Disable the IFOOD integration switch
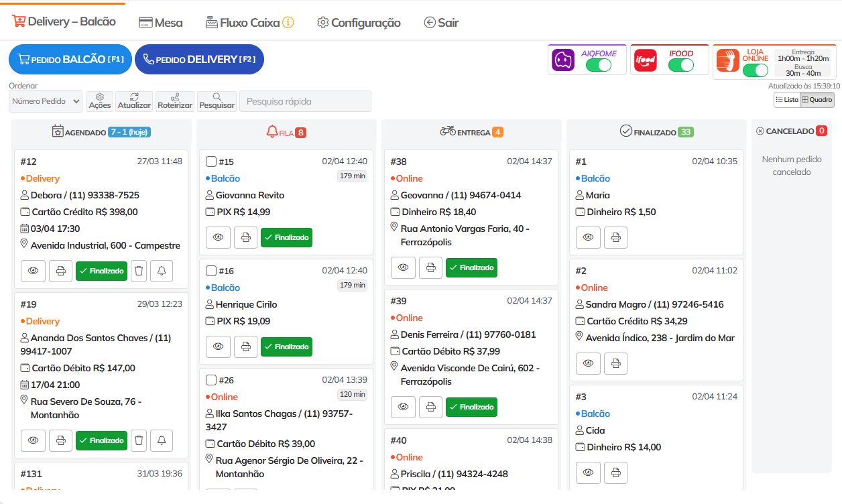 (680, 65)
